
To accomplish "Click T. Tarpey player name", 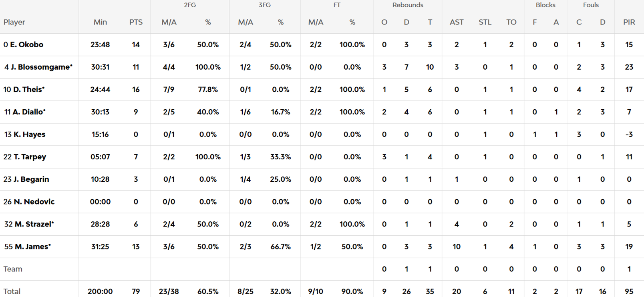I will pos(30,157).
